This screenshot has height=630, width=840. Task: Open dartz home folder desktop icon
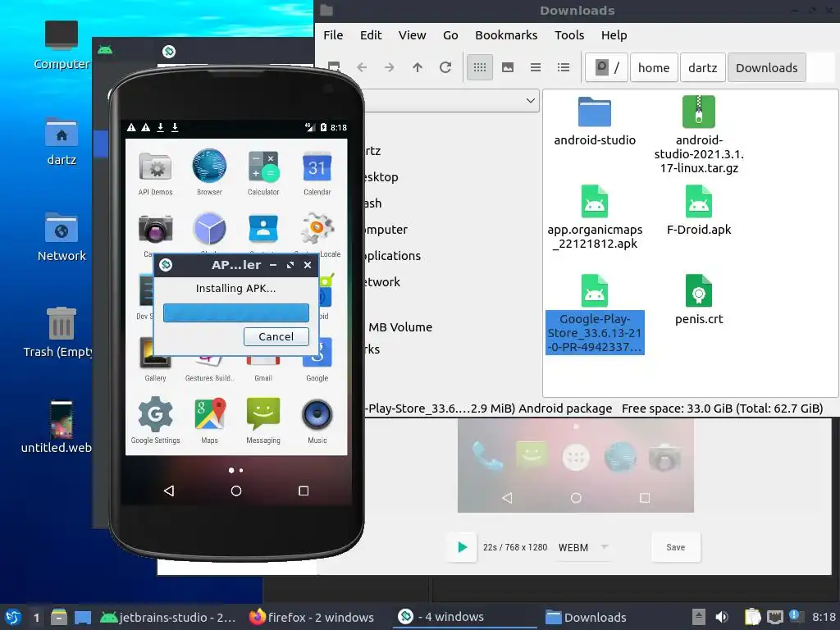61,141
